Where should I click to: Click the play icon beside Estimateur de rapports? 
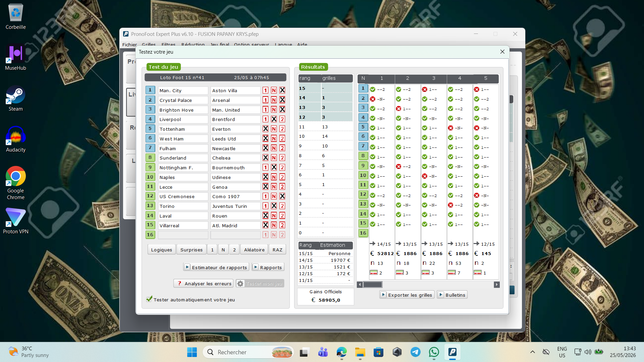(x=187, y=267)
